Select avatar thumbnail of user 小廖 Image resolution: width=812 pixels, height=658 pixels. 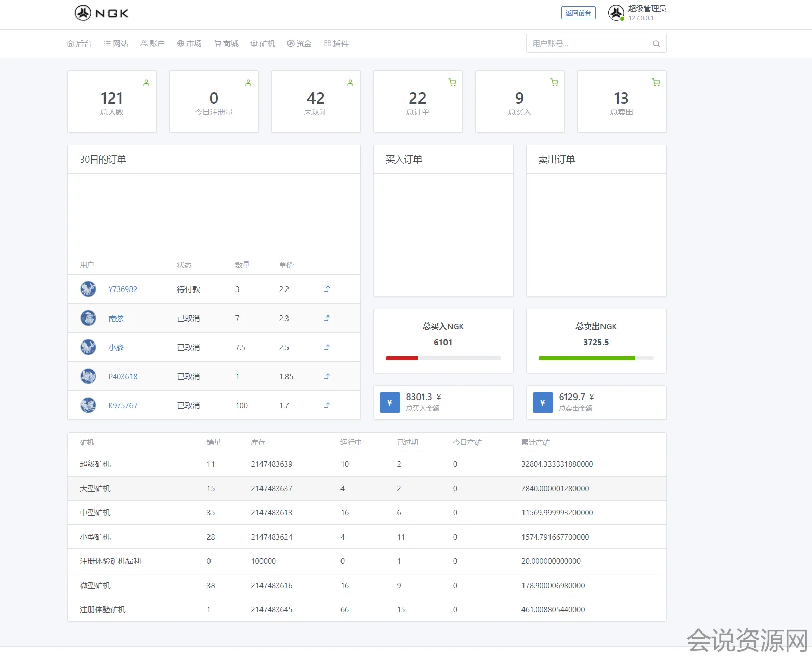point(88,347)
